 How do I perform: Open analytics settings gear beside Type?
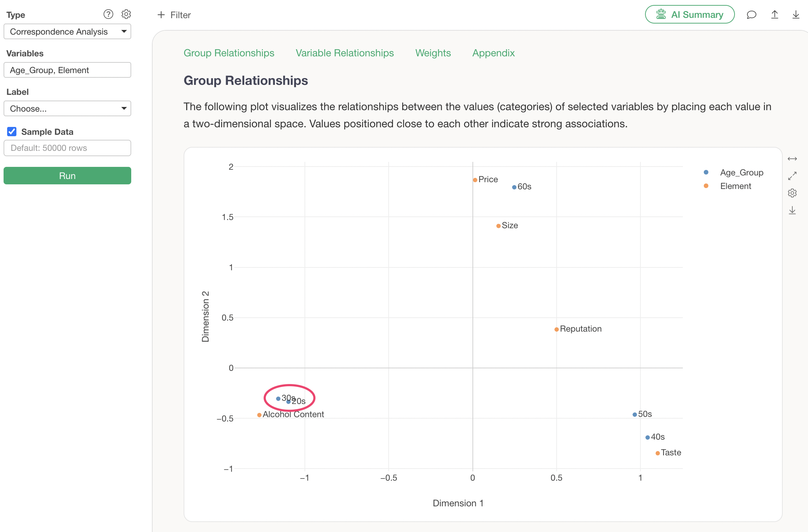point(126,14)
